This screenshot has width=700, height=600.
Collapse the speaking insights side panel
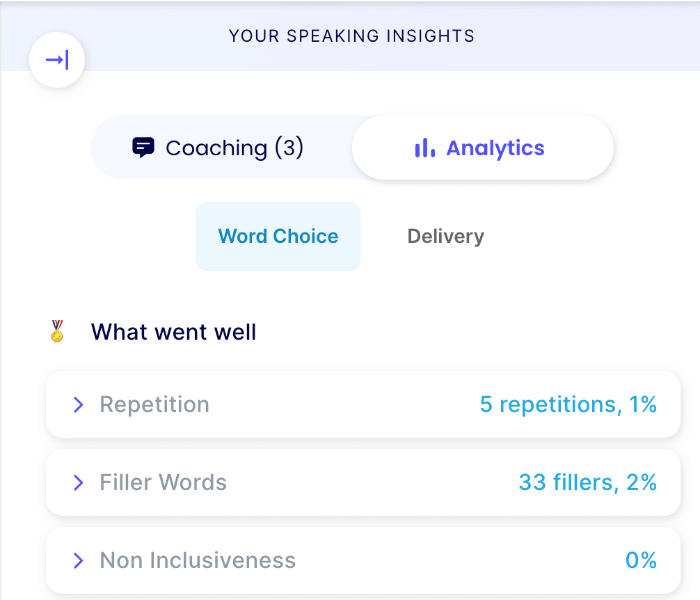tap(57, 59)
